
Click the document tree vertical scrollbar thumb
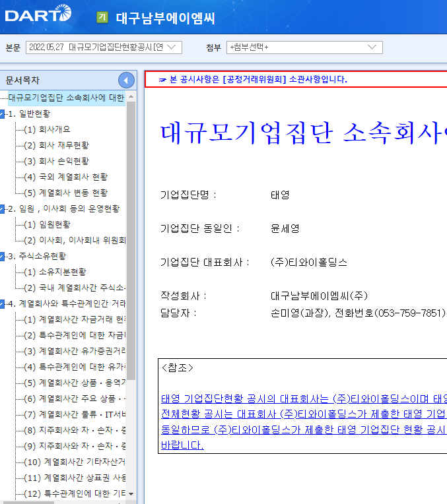point(131,241)
